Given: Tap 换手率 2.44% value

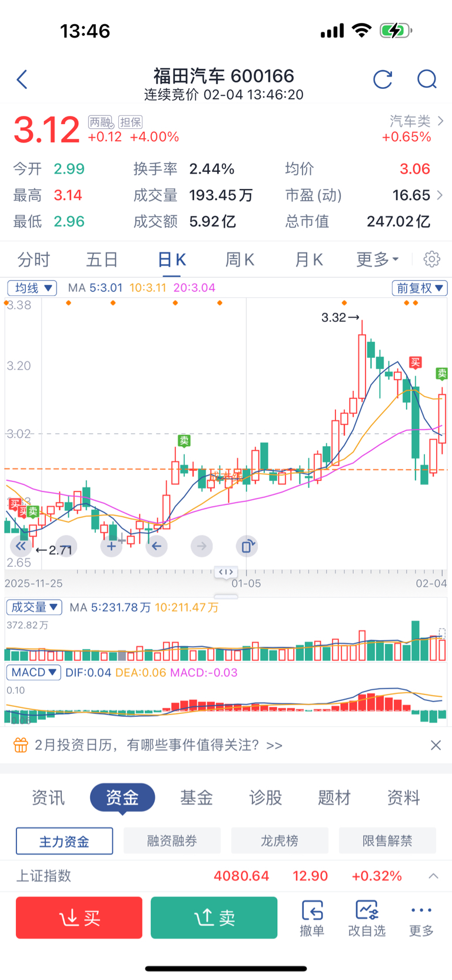Looking at the screenshot, I should (212, 169).
